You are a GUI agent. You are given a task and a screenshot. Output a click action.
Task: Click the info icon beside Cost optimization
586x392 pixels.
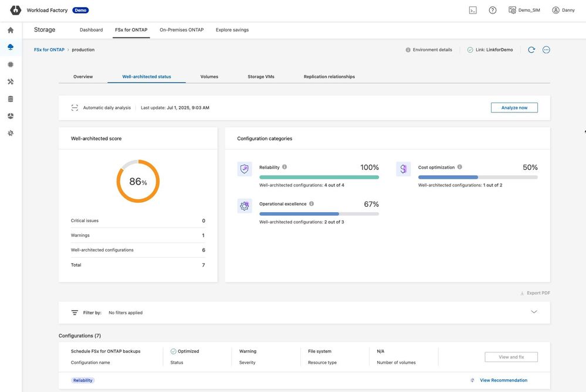460,167
